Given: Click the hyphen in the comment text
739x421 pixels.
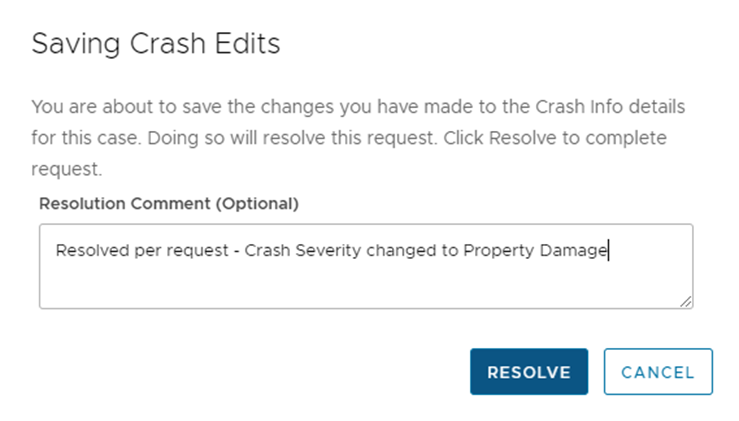Looking at the screenshot, I should 237,251.
